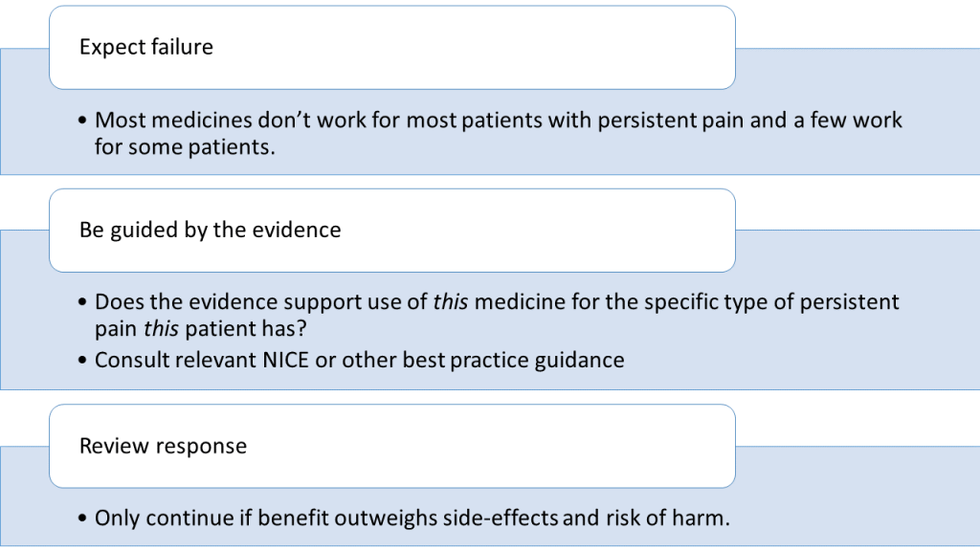Click the bullet dot before "Consult relevant"
This screenshot has height=551, width=980.
click(82, 361)
